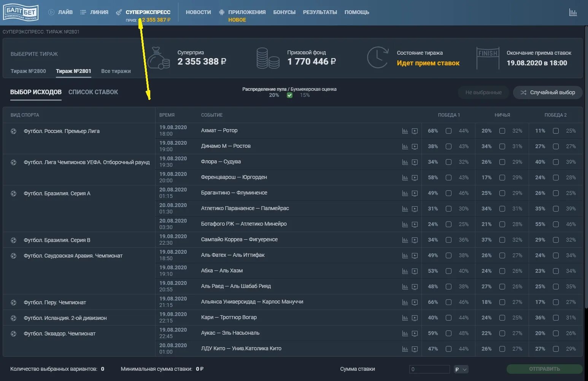Viewport: 588px width, 381px height.
Task: Open video icon for ЛДУ Кито — Унив.Католика Кито
Action: 415,349
